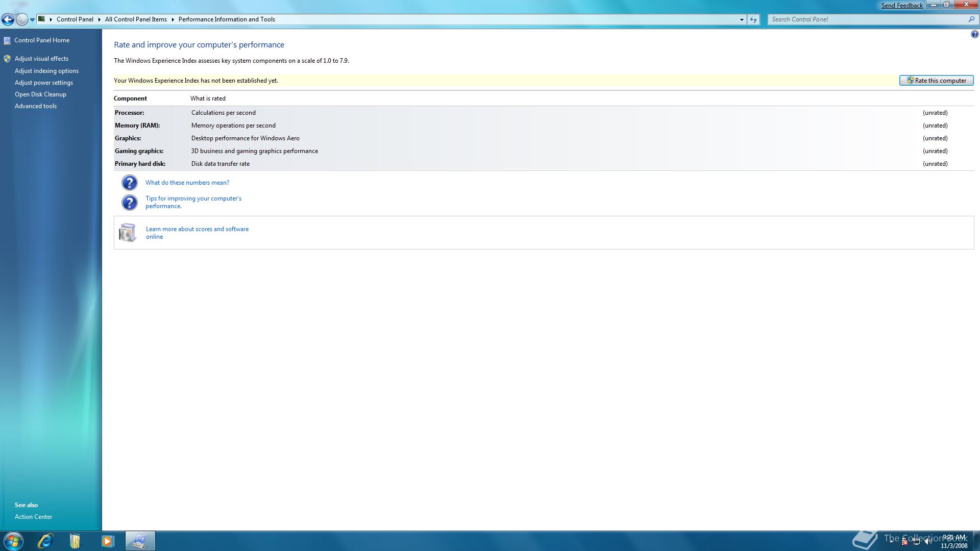This screenshot has width=980, height=551.
Task: Select the Primary hard disk row label
Action: pyautogui.click(x=140, y=164)
